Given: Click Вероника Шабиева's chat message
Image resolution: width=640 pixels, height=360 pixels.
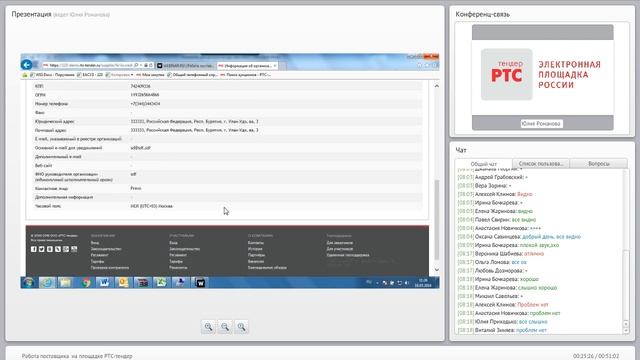Looking at the screenshot, I should point(500,254).
